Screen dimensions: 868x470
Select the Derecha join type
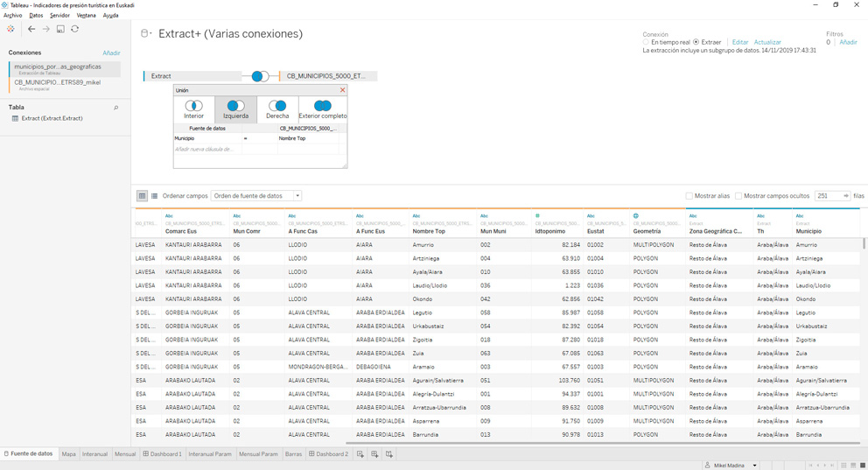pyautogui.click(x=277, y=109)
